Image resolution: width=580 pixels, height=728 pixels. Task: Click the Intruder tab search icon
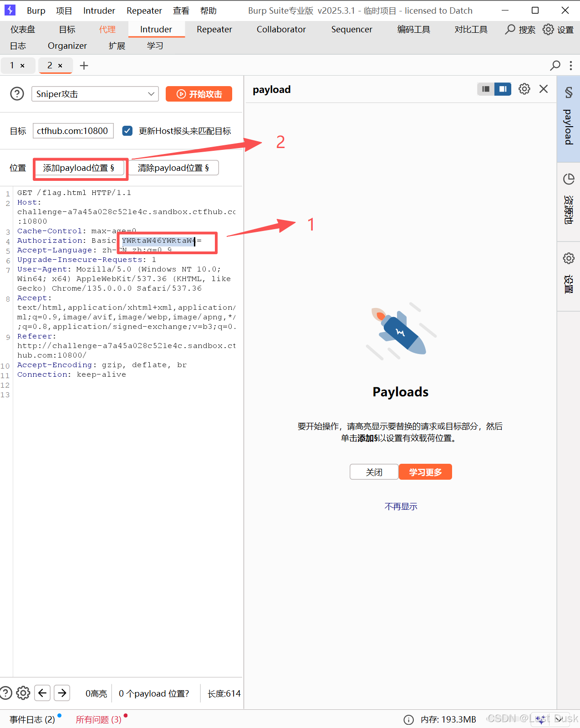coord(555,66)
